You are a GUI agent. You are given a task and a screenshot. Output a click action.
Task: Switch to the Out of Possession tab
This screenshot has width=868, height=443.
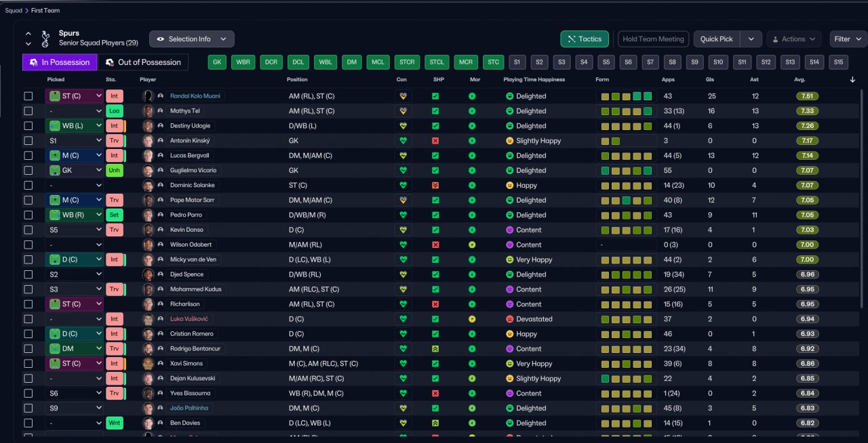(x=143, y=62)
